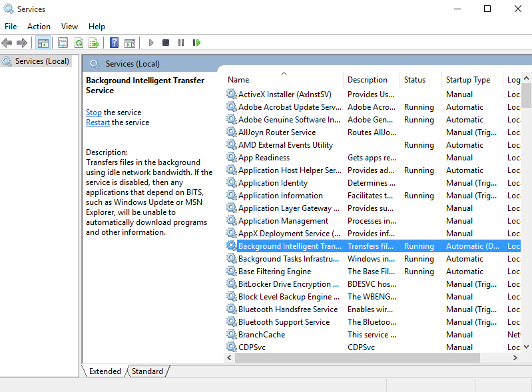The height and width of the screenshot is (392, 532).
Task: Switch to the Standard tab
Action: coord(147,371)
